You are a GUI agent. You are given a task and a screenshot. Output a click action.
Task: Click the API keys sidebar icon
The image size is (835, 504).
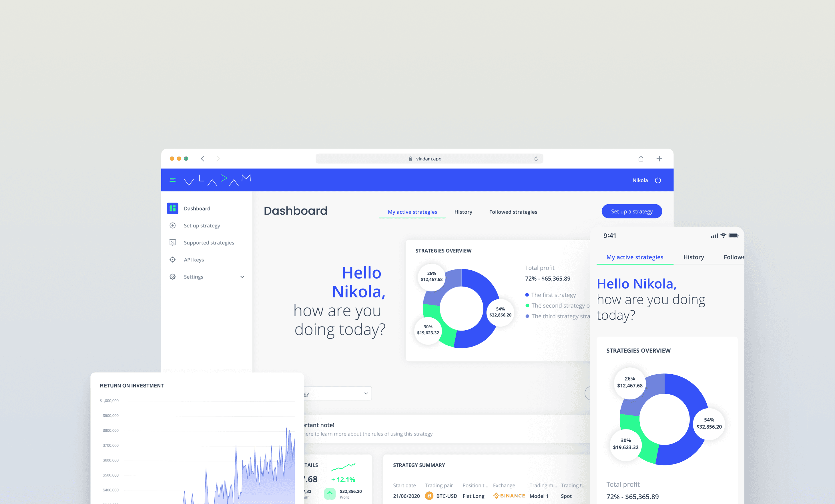click(172, 259)
